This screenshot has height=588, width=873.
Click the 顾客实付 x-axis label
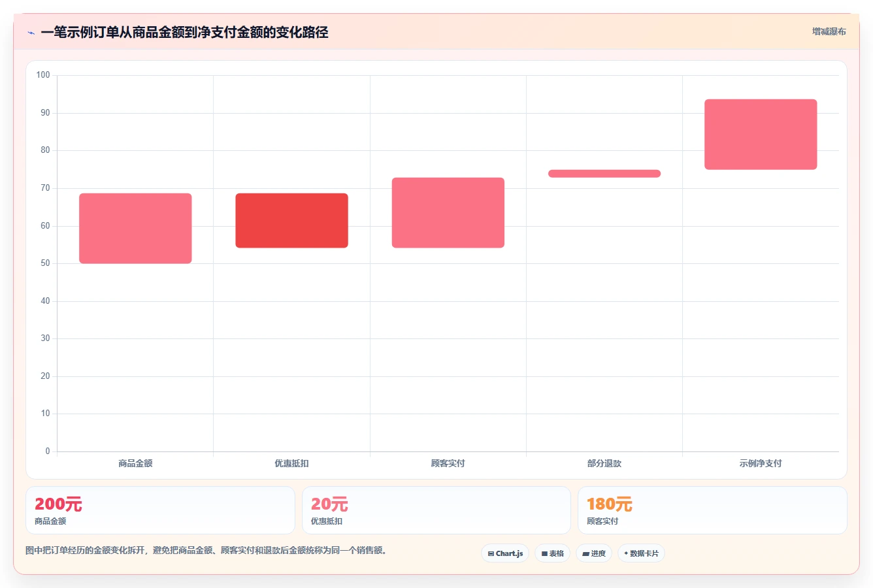coord(448,463)
